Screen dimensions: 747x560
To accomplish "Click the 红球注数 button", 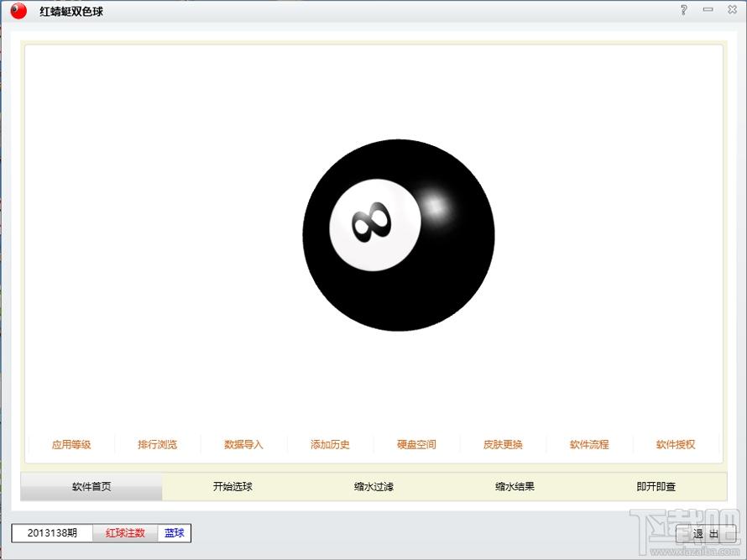I will pyautogui.click(x=125, y=533).
